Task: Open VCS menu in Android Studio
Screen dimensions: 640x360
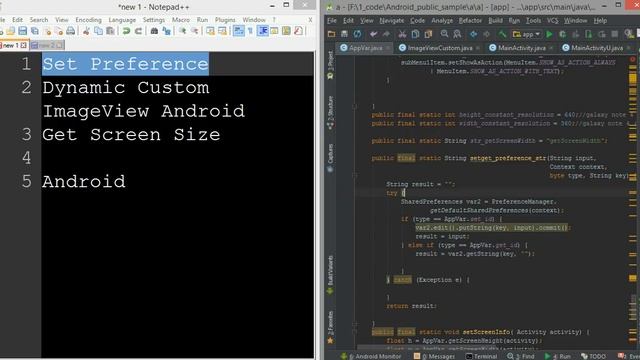Action: pos(553,20)
